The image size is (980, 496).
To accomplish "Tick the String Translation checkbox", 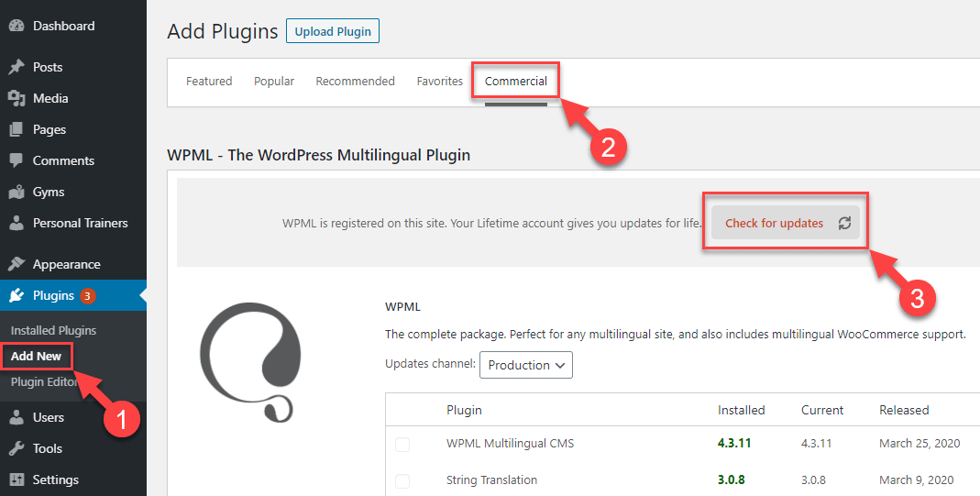I will coord(402,480).
